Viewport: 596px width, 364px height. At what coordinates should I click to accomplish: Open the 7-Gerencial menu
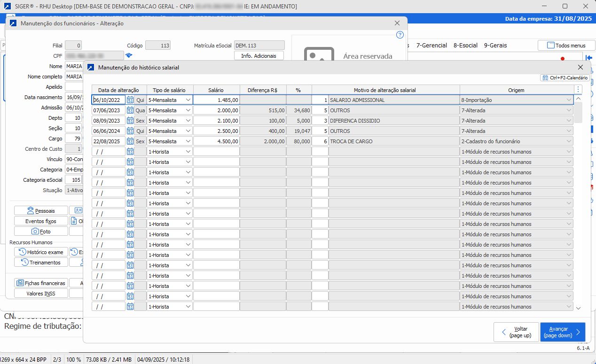coord(431,46)
